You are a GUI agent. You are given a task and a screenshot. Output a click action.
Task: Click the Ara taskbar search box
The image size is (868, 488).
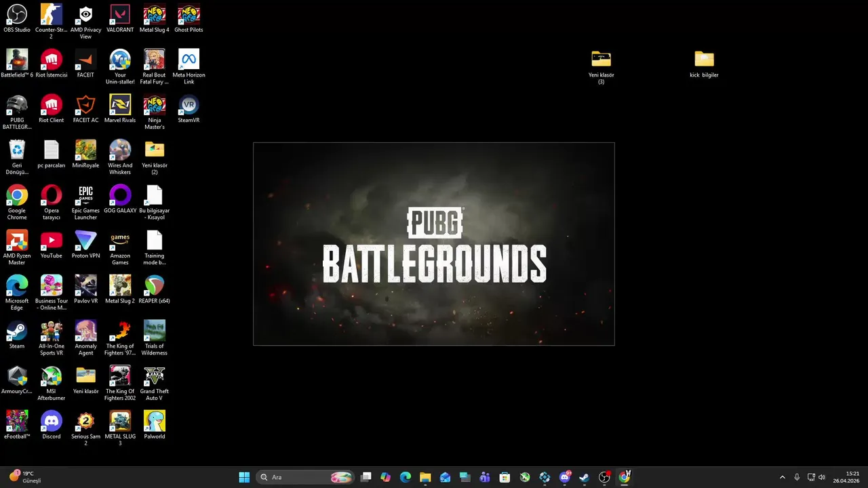tap(305, 477)
